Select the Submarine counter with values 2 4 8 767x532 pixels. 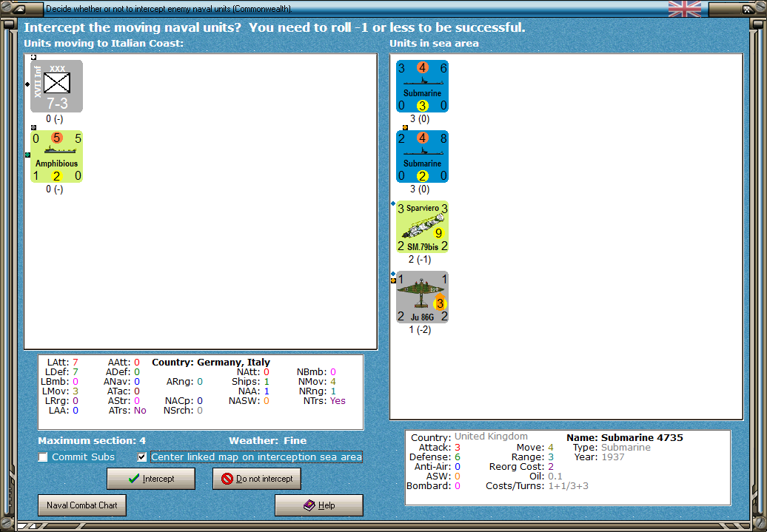[x=422, y=156]
